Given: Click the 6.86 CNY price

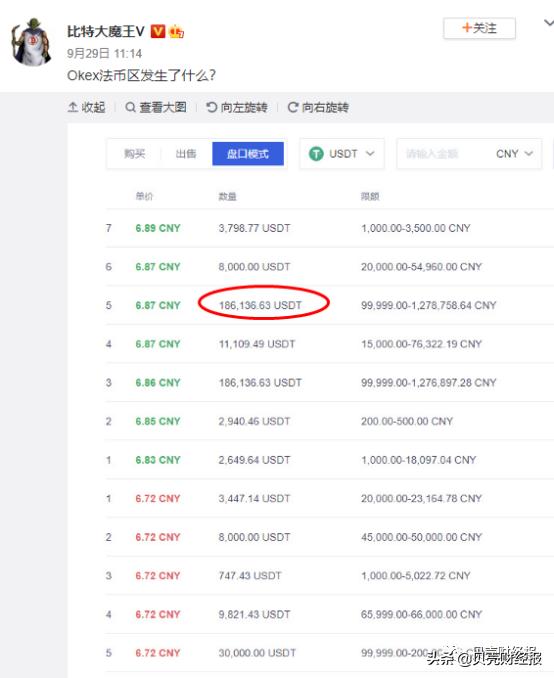Looking at the screenshot, I should click(x=158, y=383).
